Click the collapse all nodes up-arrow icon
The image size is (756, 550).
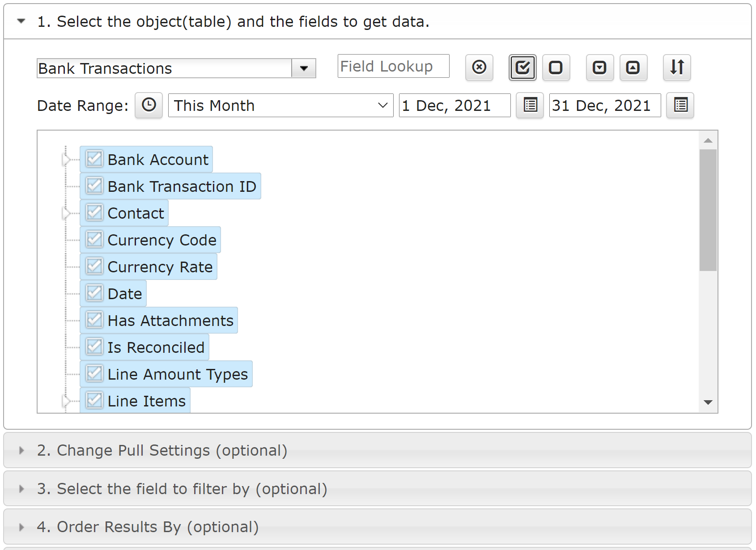tap(633, 68)
